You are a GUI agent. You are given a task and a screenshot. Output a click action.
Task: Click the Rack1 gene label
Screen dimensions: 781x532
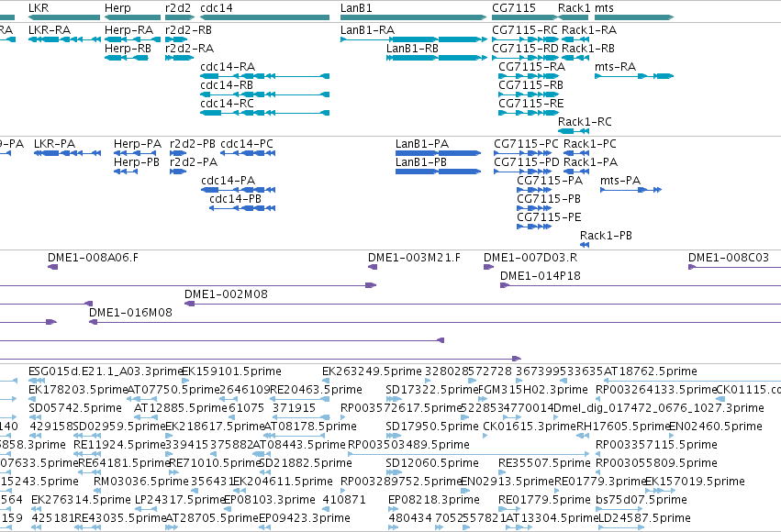tap(574, 8)
